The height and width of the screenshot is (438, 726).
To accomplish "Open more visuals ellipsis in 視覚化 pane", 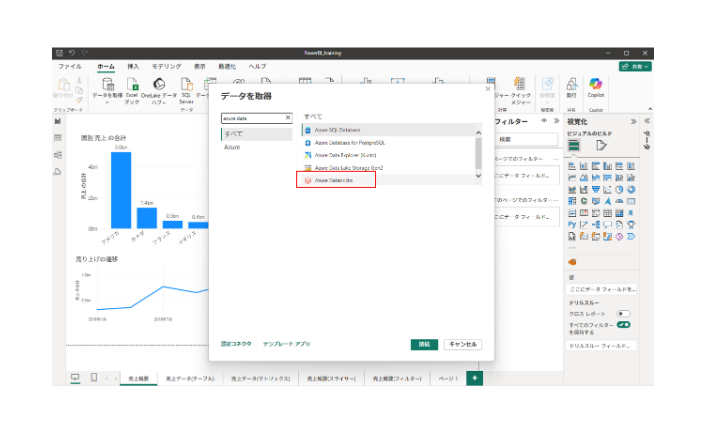I will click(572, 248).
